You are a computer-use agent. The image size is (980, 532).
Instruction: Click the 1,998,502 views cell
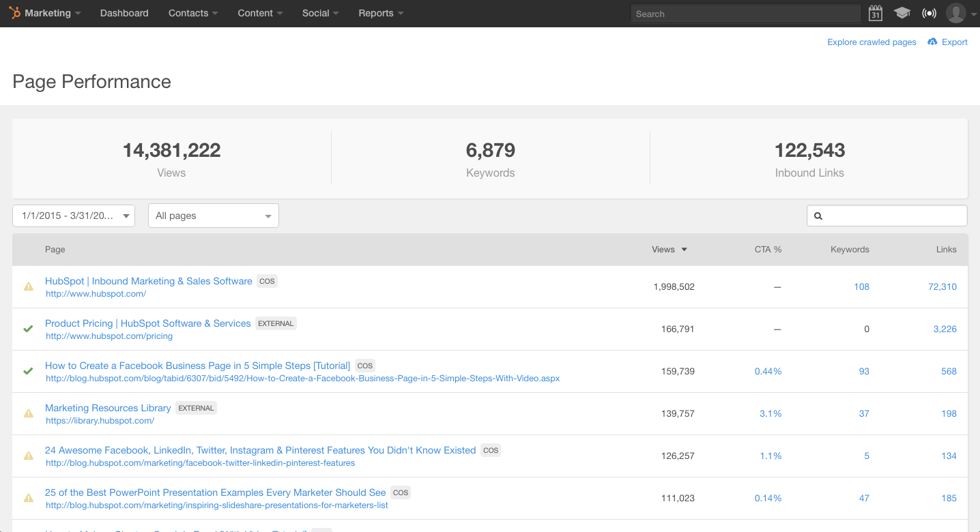(x=674, y=286)
